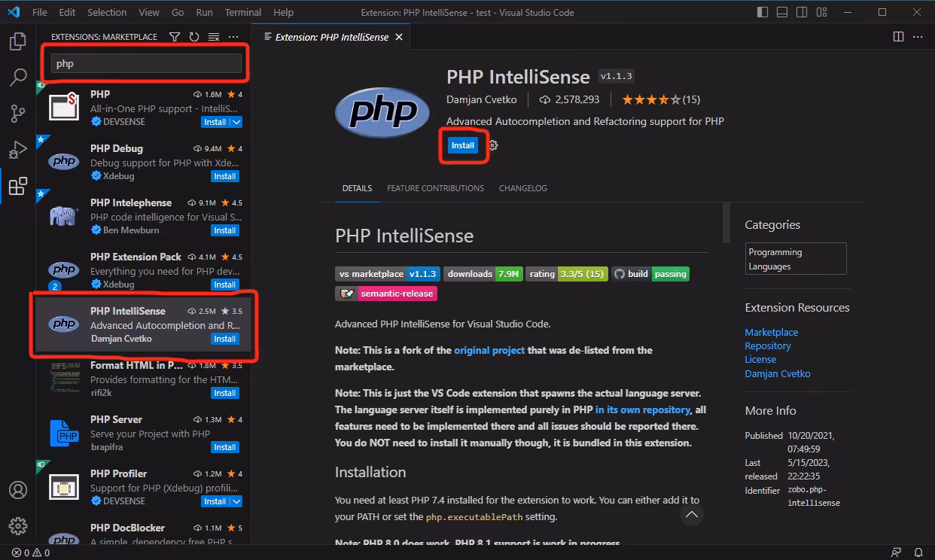Click the VS Code logo in title bar
Screen dimensions: 935x560
pos(13,12)
